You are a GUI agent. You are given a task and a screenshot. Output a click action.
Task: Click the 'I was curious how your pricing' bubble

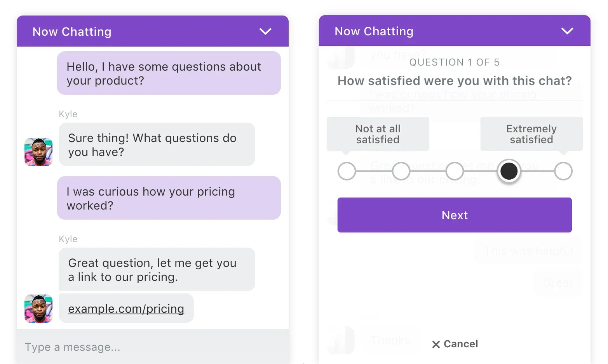coord(169,198)
